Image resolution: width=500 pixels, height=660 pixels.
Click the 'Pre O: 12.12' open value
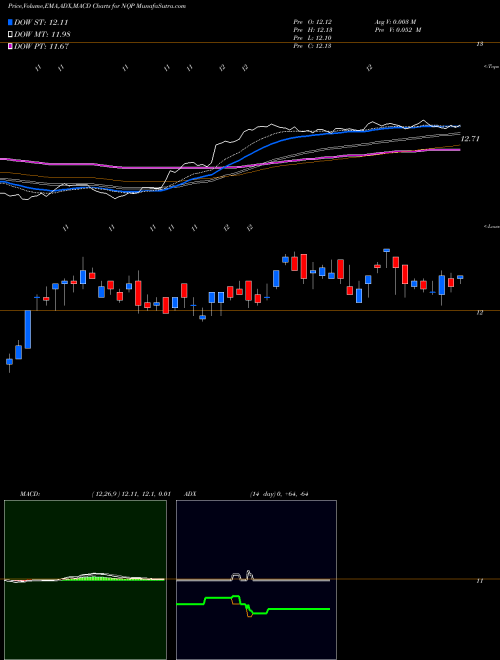tap(312, 22)
